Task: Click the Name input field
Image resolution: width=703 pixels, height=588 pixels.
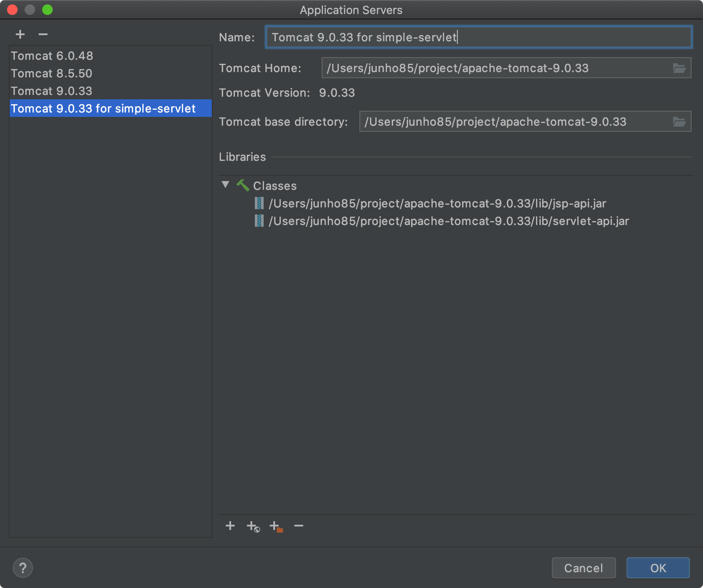Action: point(478,37)
